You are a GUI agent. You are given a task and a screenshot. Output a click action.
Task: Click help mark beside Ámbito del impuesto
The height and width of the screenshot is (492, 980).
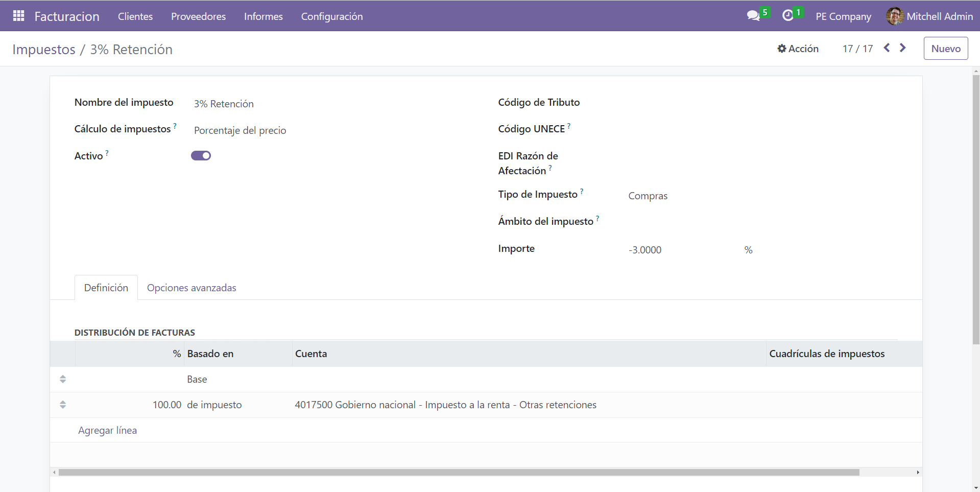[597, 218]
